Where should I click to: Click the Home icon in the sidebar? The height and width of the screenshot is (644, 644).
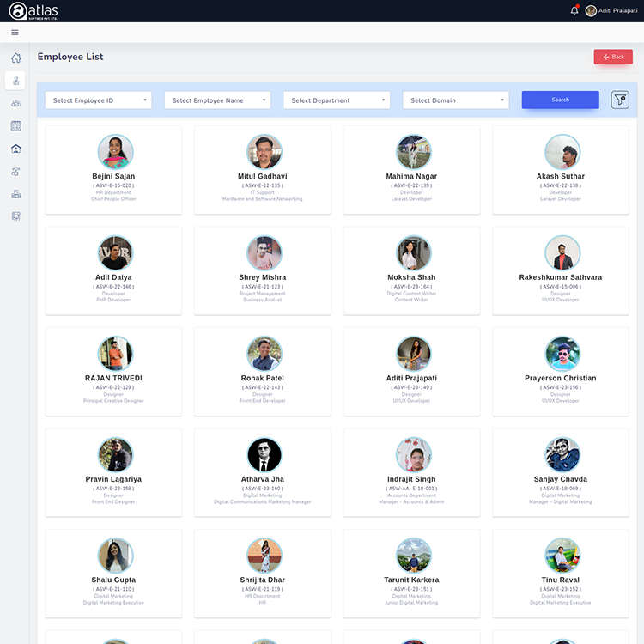coord(15,58)
